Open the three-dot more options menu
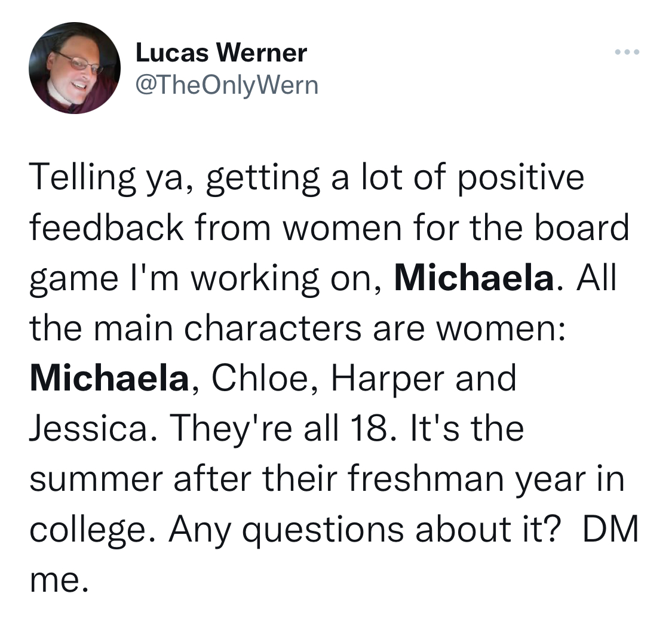This screenshot has width=672, height=621. point(627,53)
